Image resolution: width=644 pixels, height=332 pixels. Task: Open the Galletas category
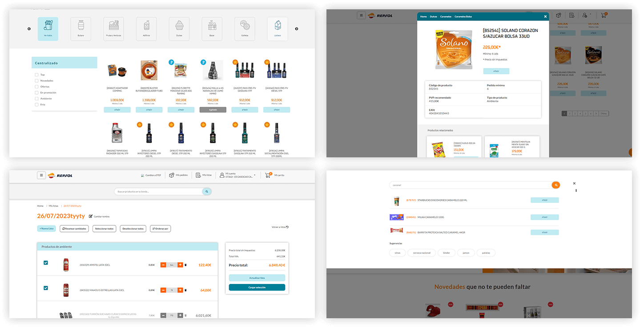(x=245, y=29)
